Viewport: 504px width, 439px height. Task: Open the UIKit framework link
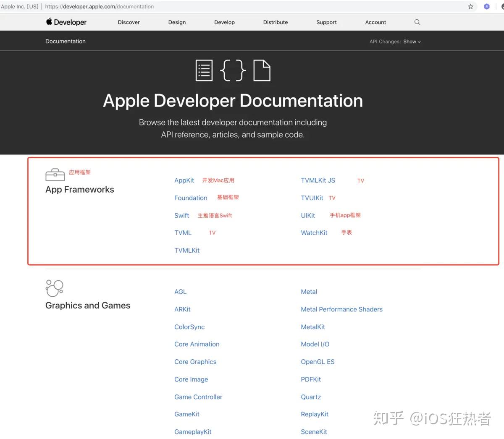(308, 215)
